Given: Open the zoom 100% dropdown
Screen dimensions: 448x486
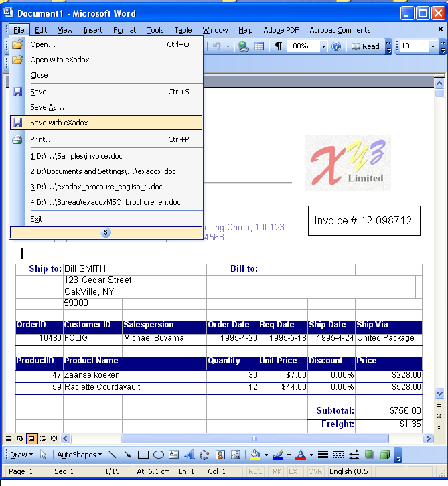Looking at the screenshot, I should (x=323, y=46).
